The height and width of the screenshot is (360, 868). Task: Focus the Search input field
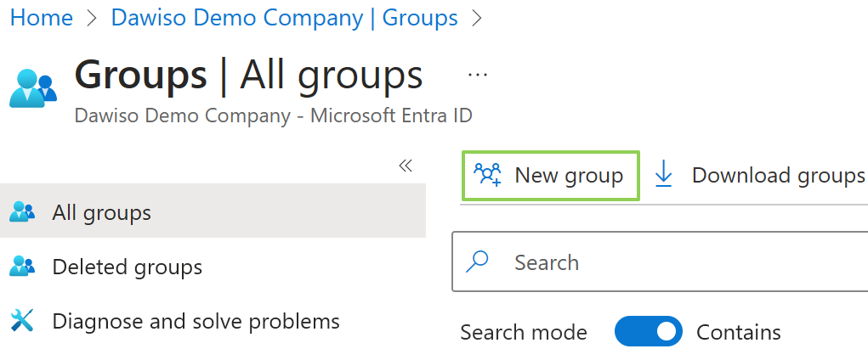point(660,262)
